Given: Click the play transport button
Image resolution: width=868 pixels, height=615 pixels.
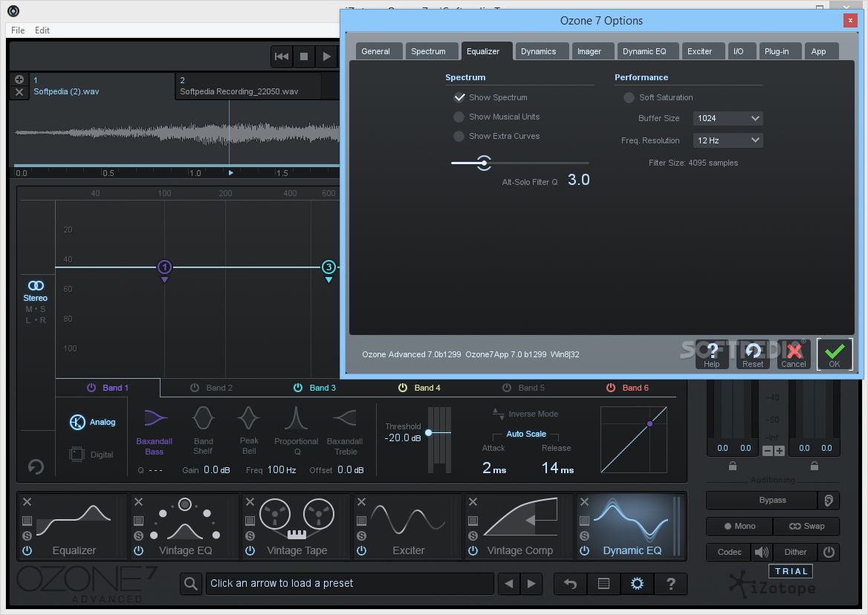Looking at the screenshot, I should click(x=326, y=56).
